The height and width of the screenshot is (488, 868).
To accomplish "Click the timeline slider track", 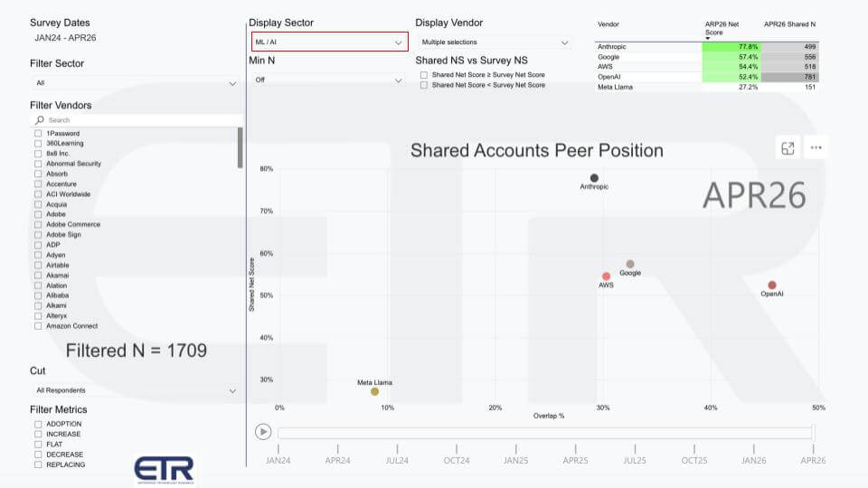I will (545, 433).
